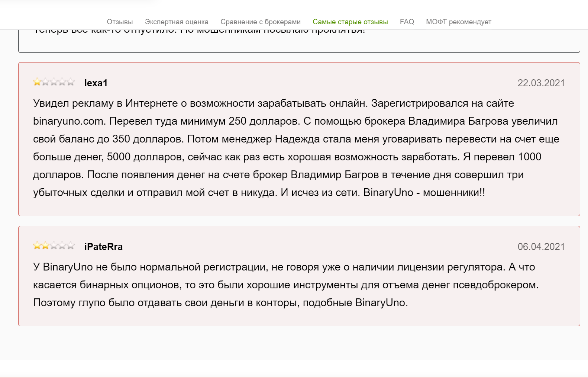Click the review date 06.04.2021
This screenshot has width=588, height=378.
coord(541,247)
